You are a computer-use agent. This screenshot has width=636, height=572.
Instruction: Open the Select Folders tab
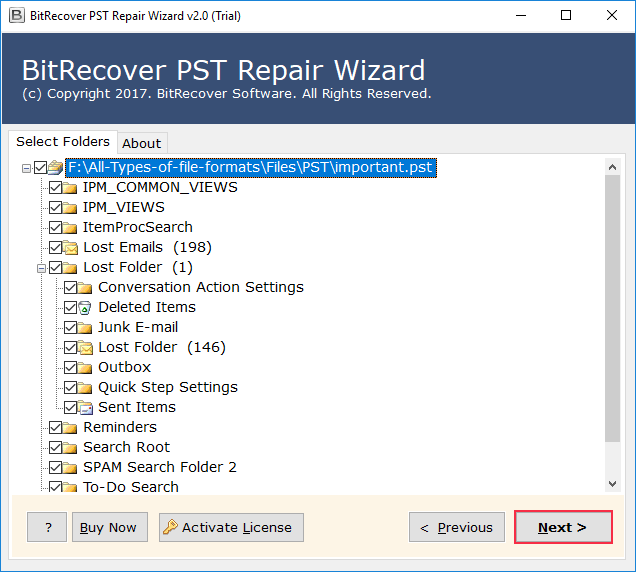pyautogui.click(x=63, y=142)
